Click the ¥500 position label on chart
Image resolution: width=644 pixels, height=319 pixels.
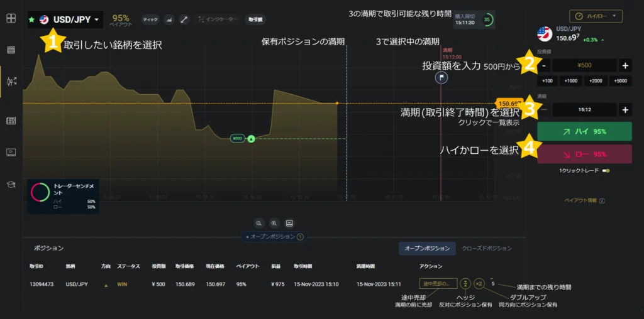point(237,139)
